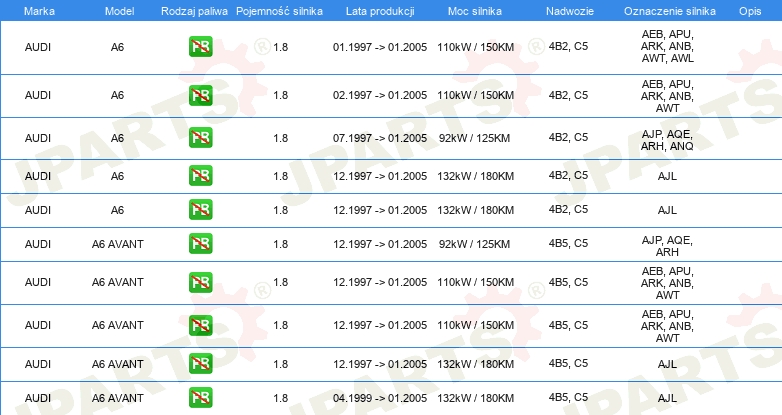Viewport: 782px width, 415px height.
Task: Click 'AUDI' in the 04.1999 row
Action: 38,398
